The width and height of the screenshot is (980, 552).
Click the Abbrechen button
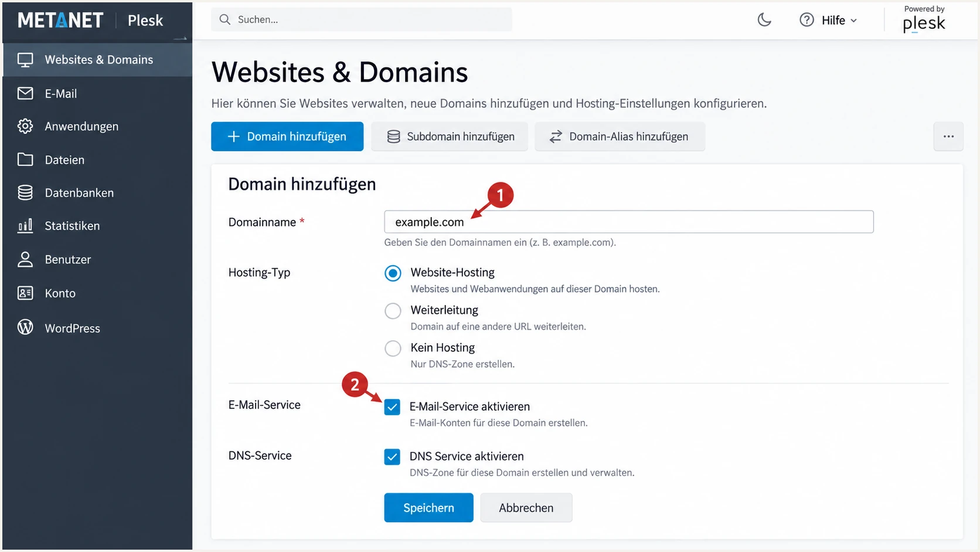point(526,508)
